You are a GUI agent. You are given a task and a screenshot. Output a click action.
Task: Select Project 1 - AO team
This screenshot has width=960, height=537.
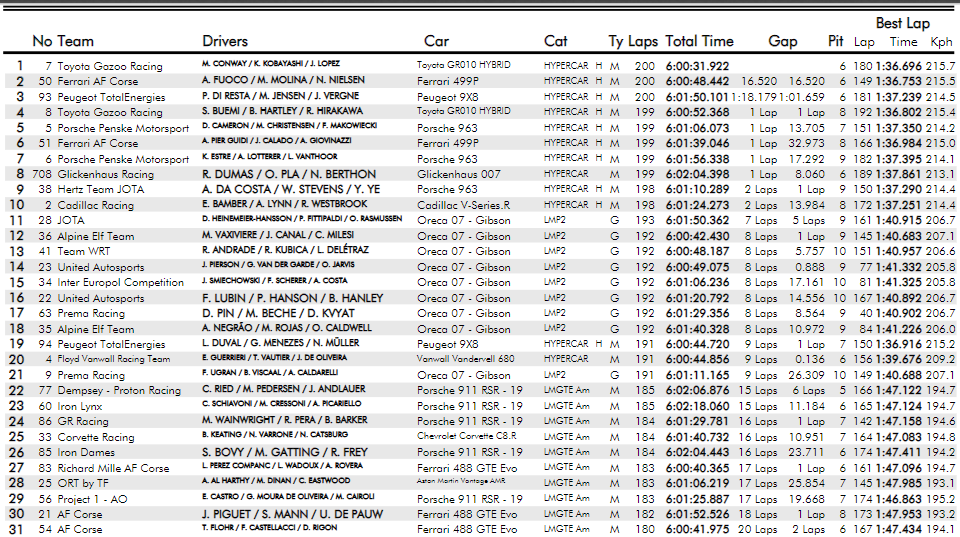tap(92, 499)
